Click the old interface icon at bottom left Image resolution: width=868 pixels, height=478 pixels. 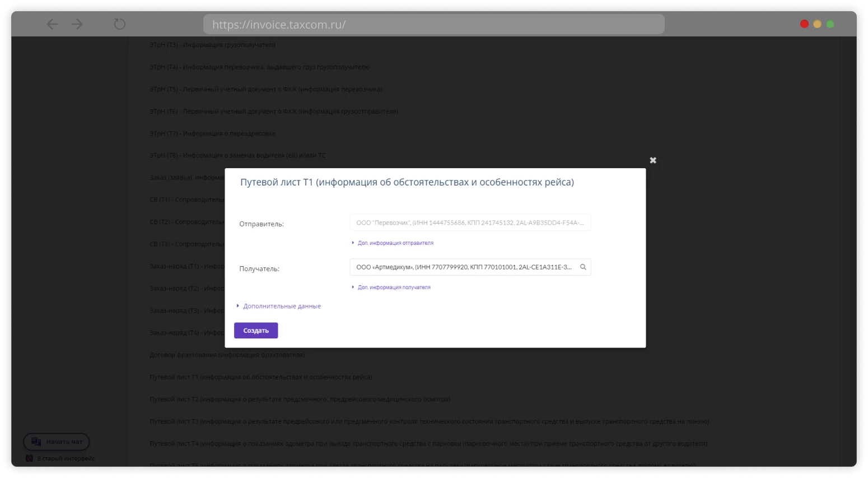[x=30, y=458]
